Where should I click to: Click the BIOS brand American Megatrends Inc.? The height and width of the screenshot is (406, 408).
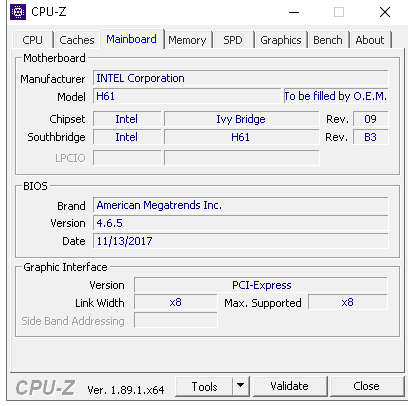[240, 205]
